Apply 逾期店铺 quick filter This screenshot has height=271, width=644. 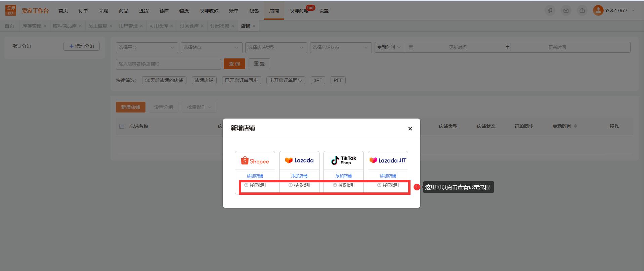(x=204, y=80)
